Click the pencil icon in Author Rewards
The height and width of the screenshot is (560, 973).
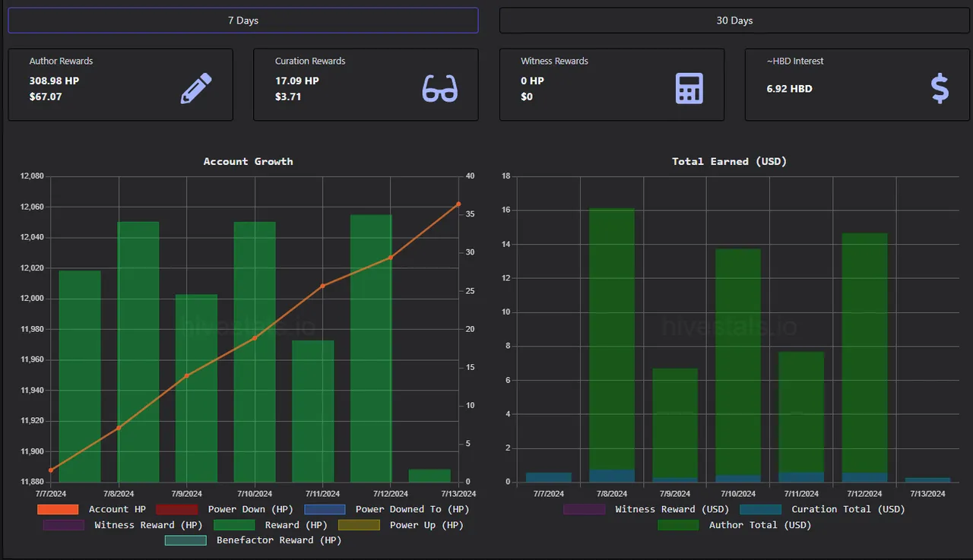[x=196, y=88]
